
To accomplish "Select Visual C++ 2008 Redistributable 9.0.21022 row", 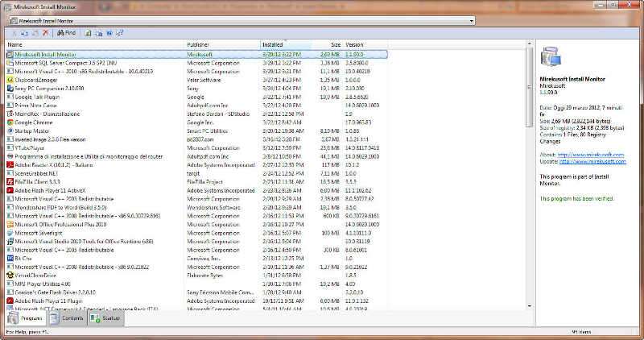I will click(x=196, y=267).
